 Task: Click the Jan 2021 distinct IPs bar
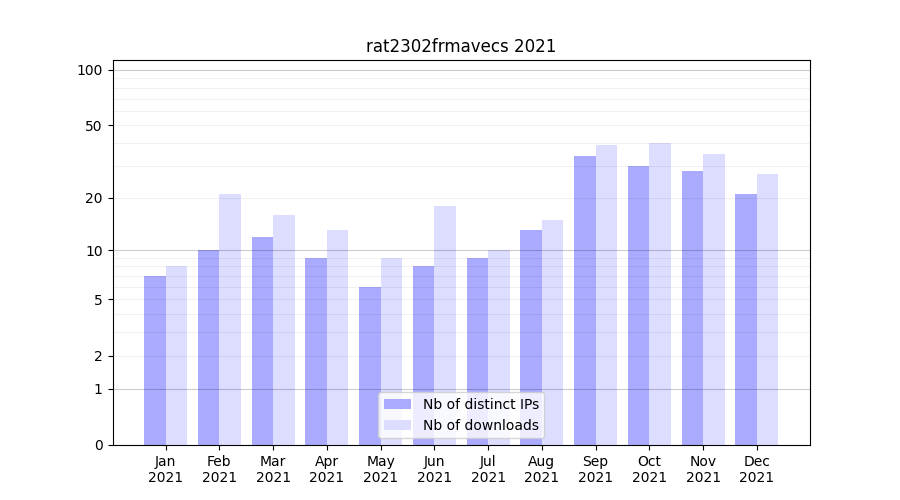[x=155, y=360]
